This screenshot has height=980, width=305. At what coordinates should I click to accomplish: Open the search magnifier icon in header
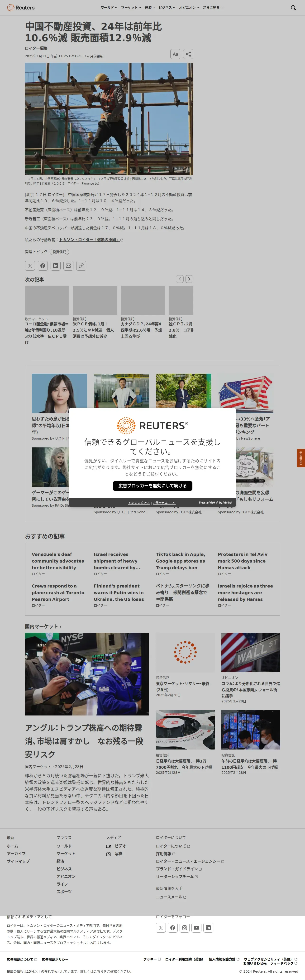(293, 8)
